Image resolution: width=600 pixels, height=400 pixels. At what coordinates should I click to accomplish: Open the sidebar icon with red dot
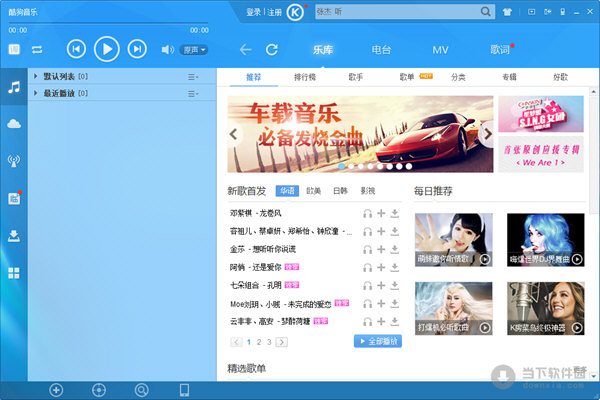(x=14, y=198)
